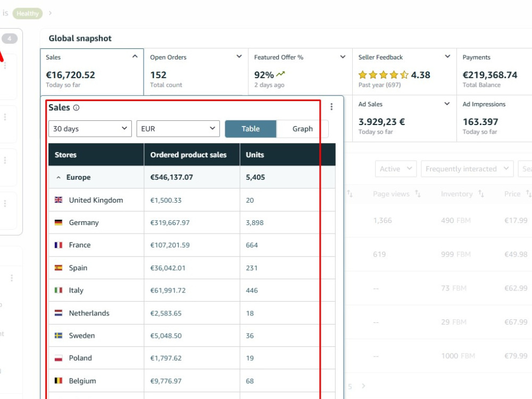
Task: Switch to the Graph view
Action: 302,129
